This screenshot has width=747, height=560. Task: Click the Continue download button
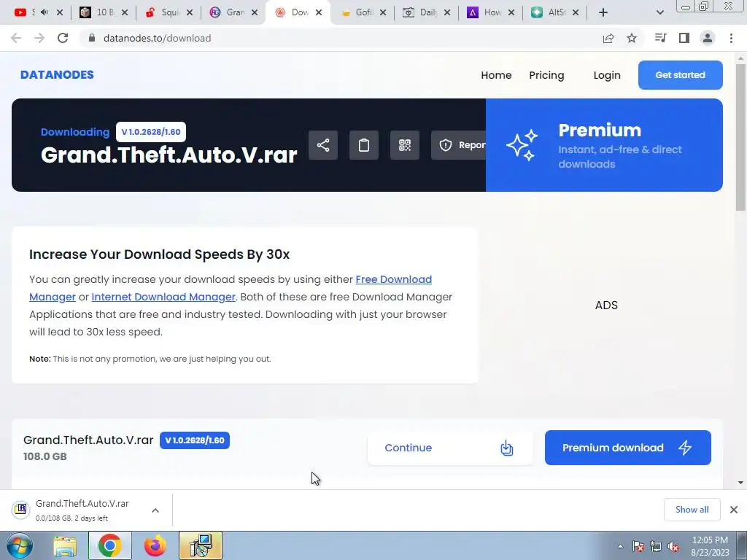coord(449,448)
